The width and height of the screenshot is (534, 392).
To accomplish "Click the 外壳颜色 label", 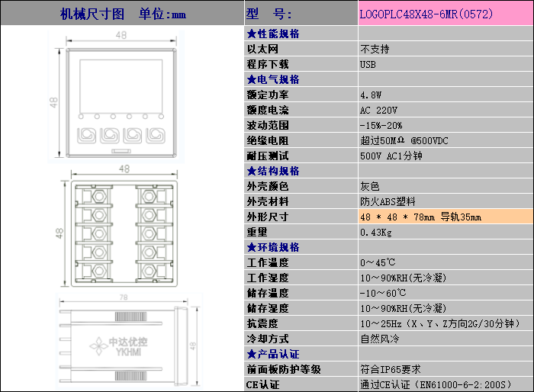I will 268,186.
